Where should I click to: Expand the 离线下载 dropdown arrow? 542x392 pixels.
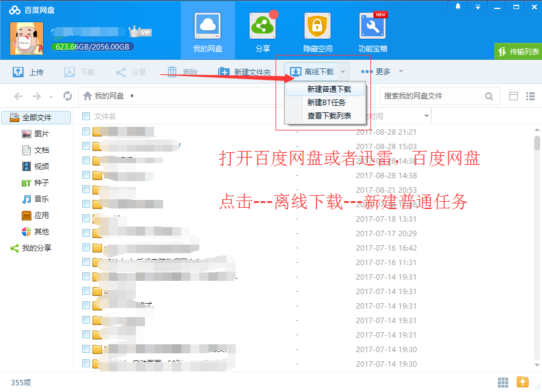coord(343,71)
